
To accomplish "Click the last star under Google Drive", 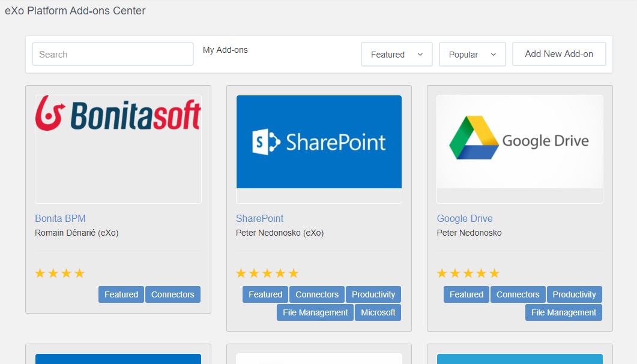I will 494,273.
